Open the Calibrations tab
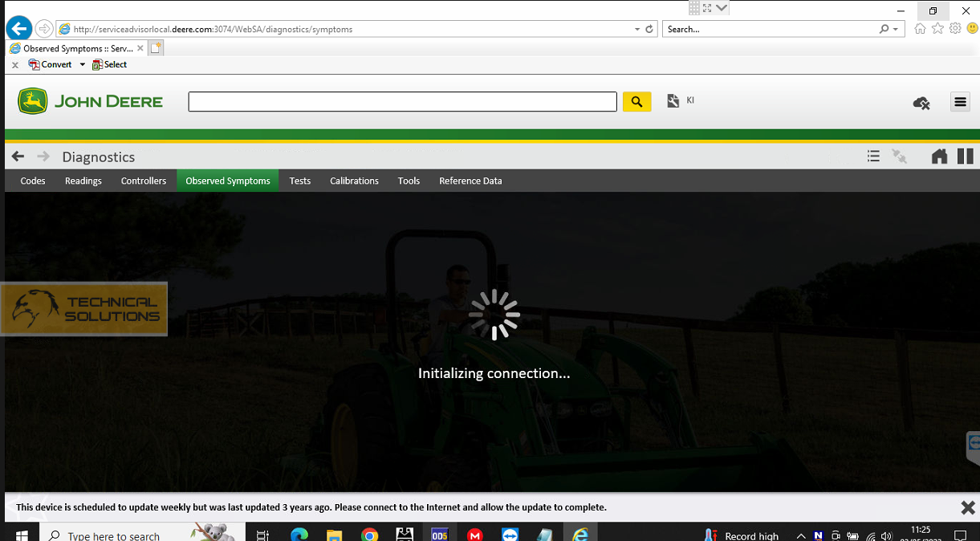Screen dimensions: 980x541 [354, 181]
